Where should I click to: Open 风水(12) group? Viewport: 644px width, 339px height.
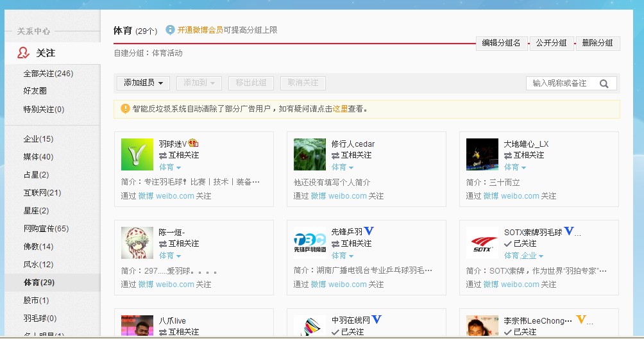tap(38, 265)
